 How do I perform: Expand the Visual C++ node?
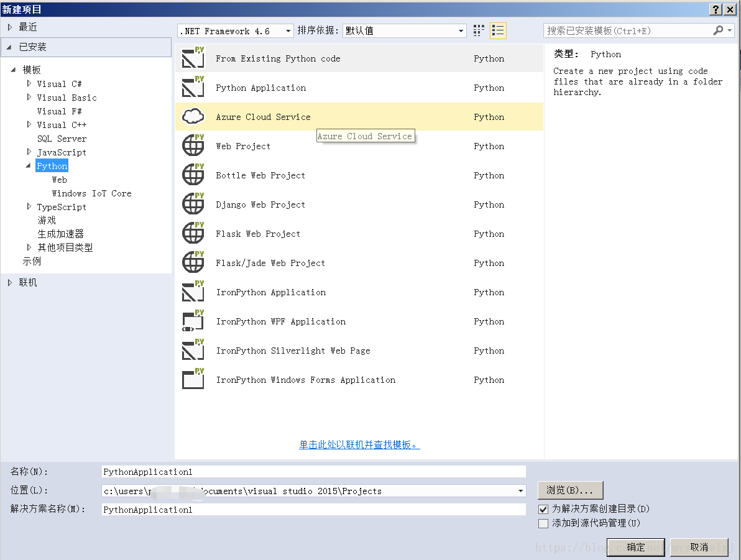29,125
